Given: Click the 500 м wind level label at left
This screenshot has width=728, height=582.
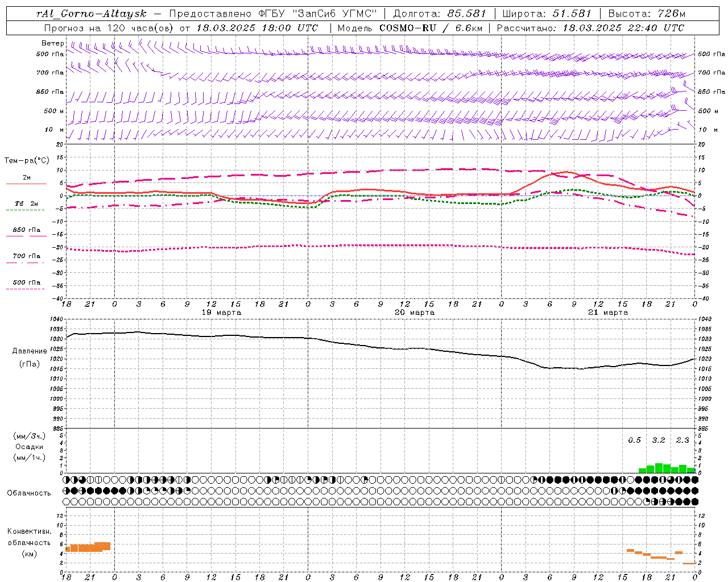Looking at the screenshot, I should pos(54,111).
